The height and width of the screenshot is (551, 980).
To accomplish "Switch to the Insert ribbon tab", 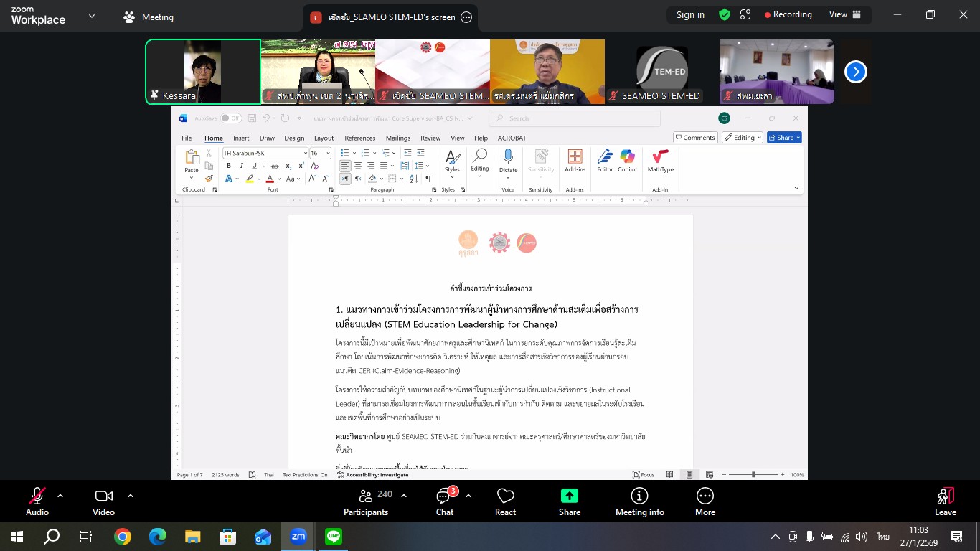I will pyautogui.click(x=241, y=138).
